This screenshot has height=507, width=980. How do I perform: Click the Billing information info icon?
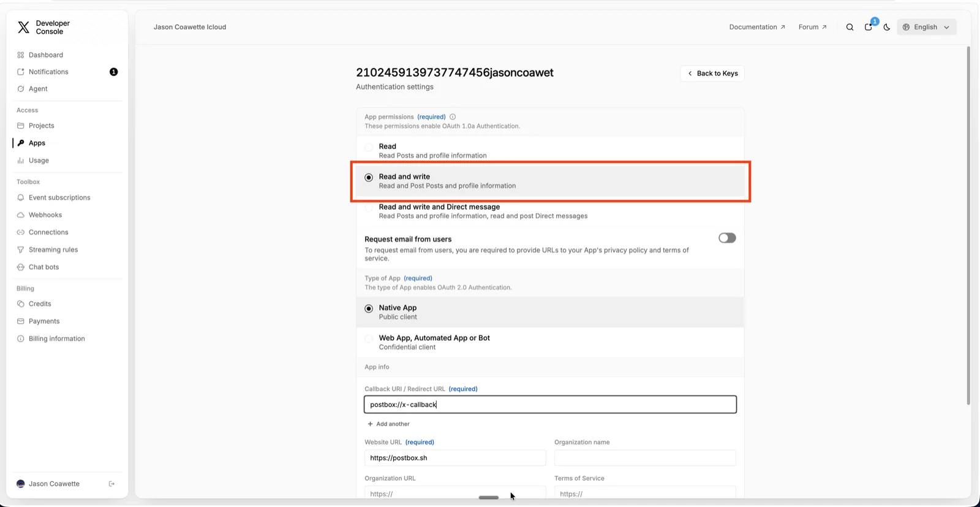(x=21, y=338)
